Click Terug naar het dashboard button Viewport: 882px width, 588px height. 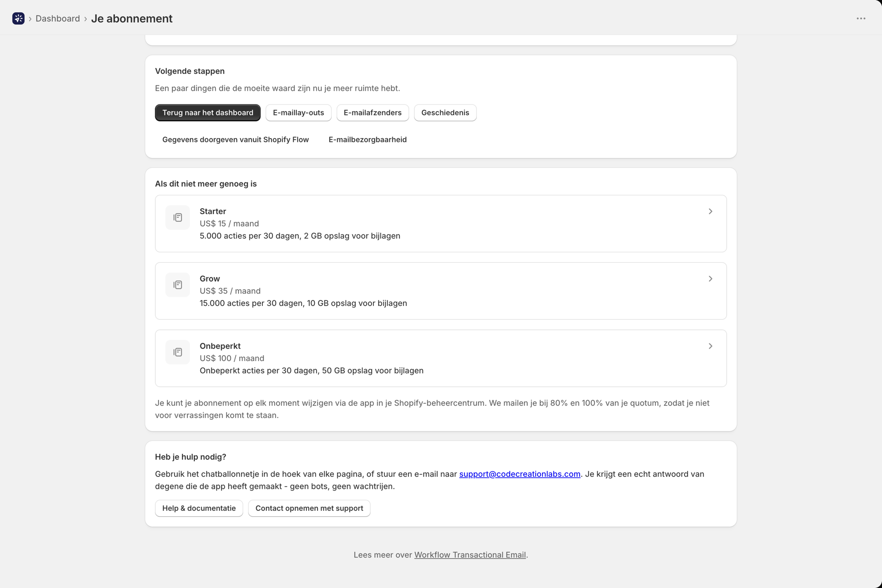pos(208,113)
